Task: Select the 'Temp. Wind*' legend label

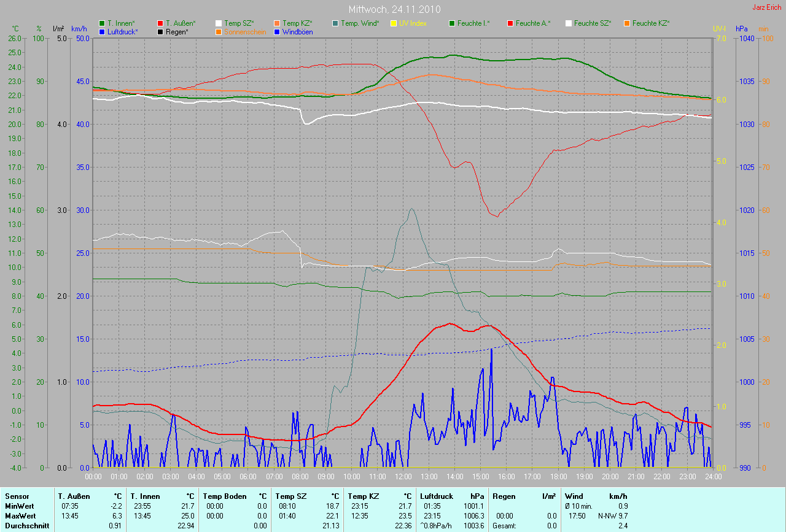Action: tap(360, 23)
